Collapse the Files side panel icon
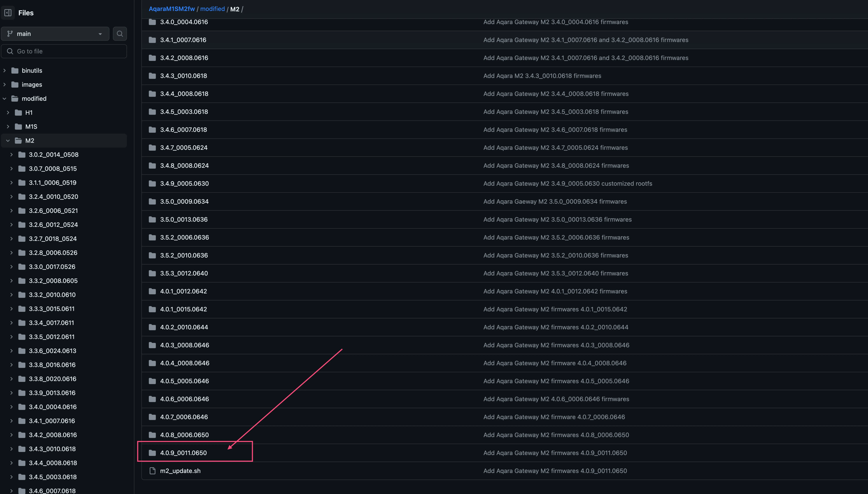 click(8, 13)
